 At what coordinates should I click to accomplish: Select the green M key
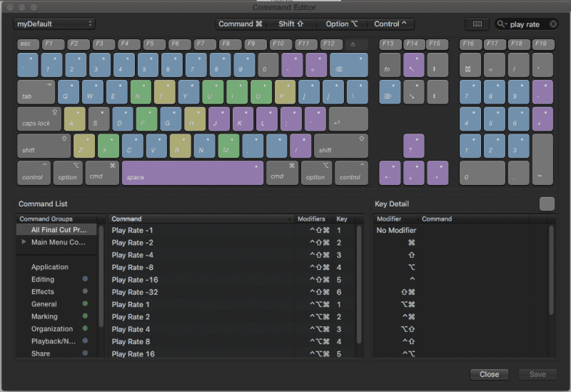(228, 146)
